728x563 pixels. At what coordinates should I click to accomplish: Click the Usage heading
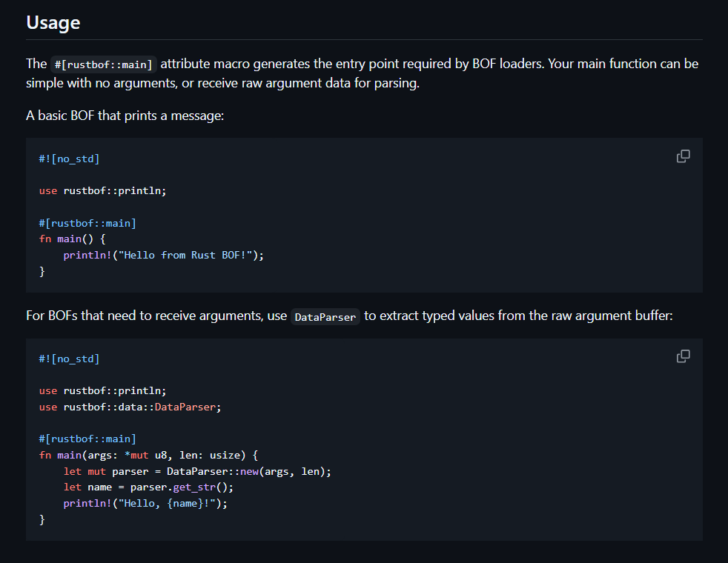pos(53,23)
